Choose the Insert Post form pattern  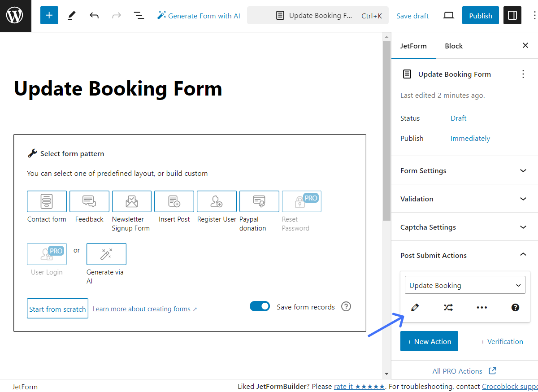174,201
